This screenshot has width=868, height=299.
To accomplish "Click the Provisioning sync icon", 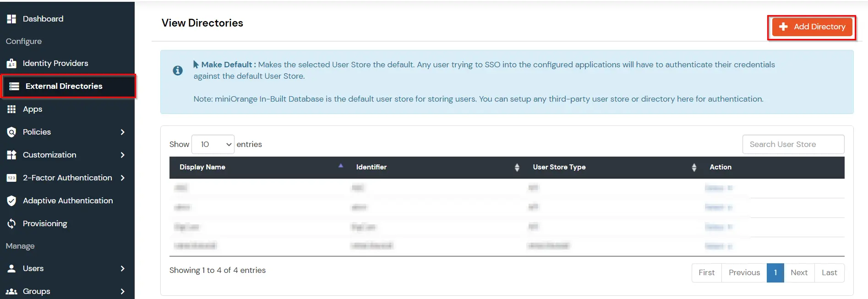I will pyautogui.click(x=11, y=223).
